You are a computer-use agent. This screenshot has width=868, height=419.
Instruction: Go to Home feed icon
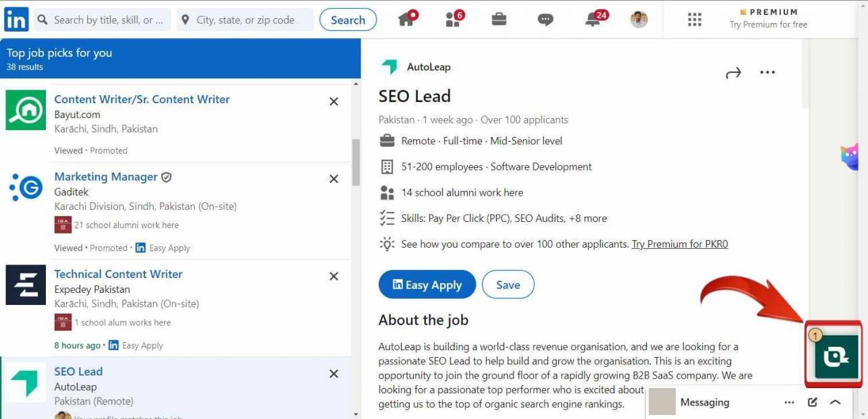tap(407, 19)
